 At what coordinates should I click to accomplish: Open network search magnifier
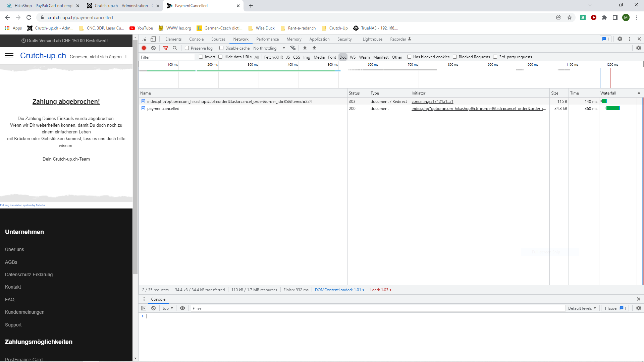(175, 48)
